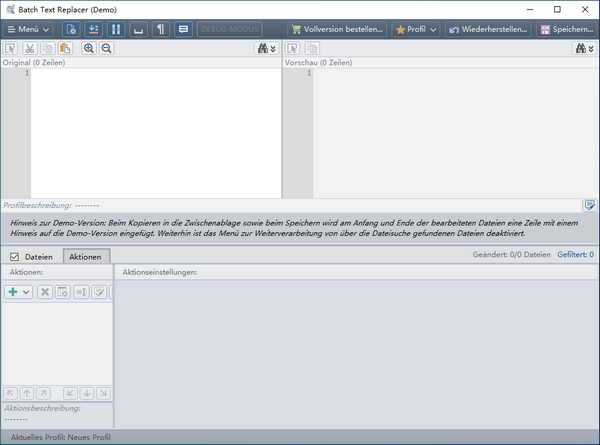Toggle the show whitespace icon
Image resolution: width=600 pixels, height=445 pixels.
(139, 30)
